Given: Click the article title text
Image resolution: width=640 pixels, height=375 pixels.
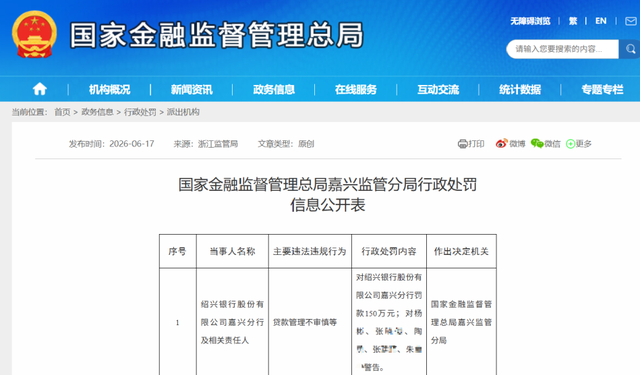Looking at the screenshot, I should coord(328,195).
